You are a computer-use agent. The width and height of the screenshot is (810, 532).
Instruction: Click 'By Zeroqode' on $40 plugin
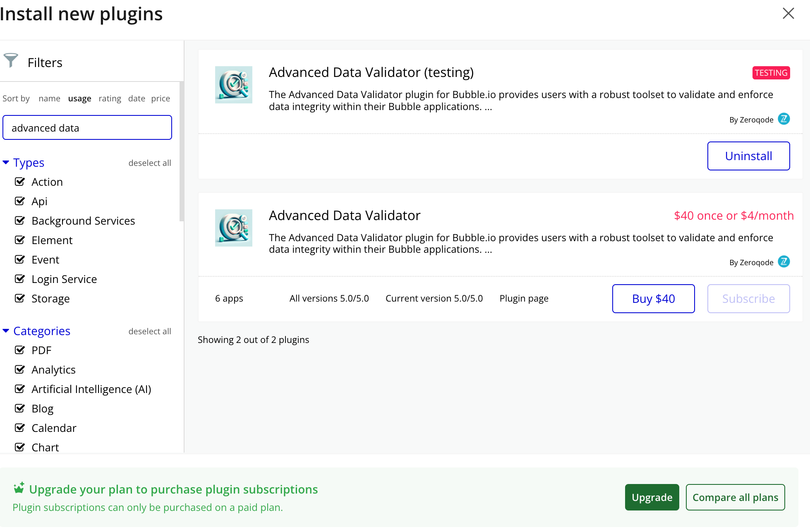(751, 262)
